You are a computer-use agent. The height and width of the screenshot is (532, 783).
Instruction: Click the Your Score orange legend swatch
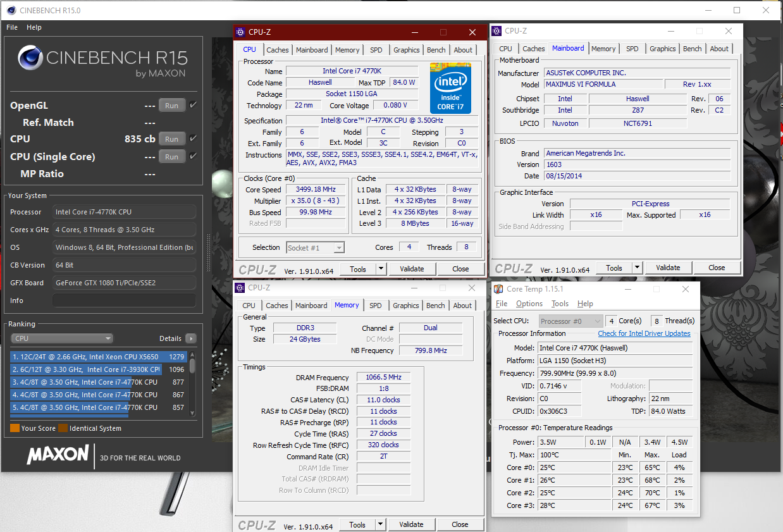tap(15, 428)
